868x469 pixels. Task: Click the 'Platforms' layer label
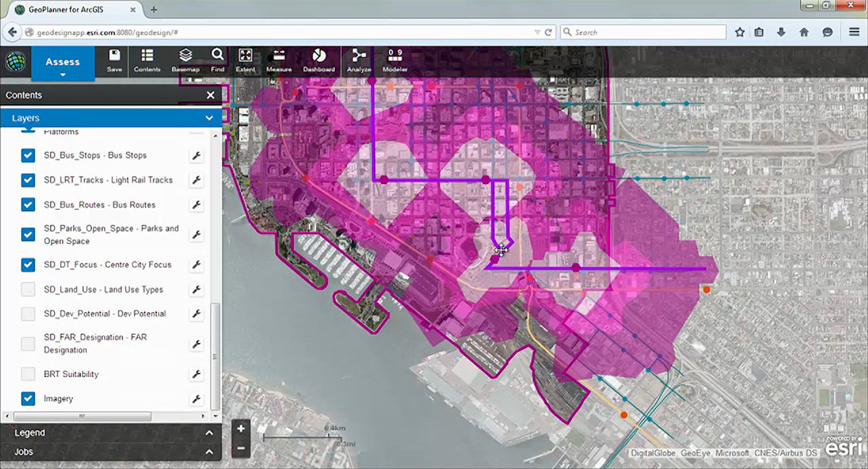pyautogui.click(x=61, y=132)
